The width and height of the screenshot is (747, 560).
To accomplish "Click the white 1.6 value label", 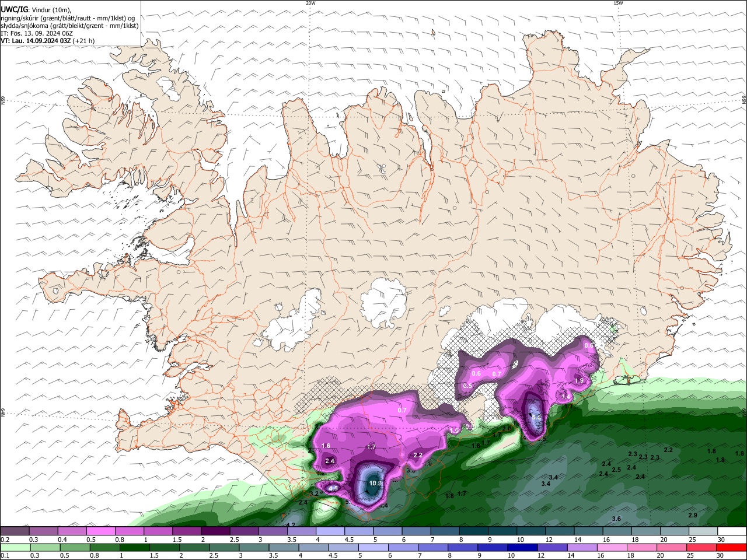I will (x=326, y=446).
